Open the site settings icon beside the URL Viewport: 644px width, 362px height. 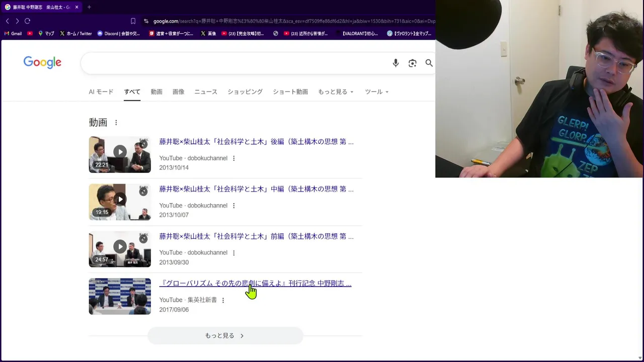tap(146, 21)
